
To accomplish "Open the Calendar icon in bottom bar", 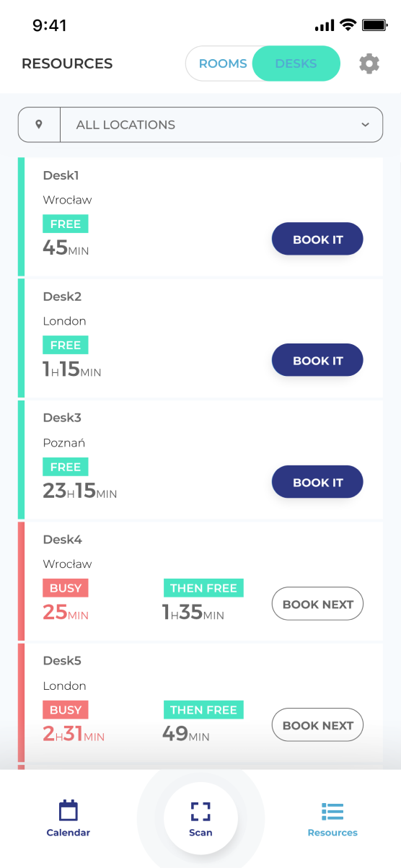I will [69, 810].
